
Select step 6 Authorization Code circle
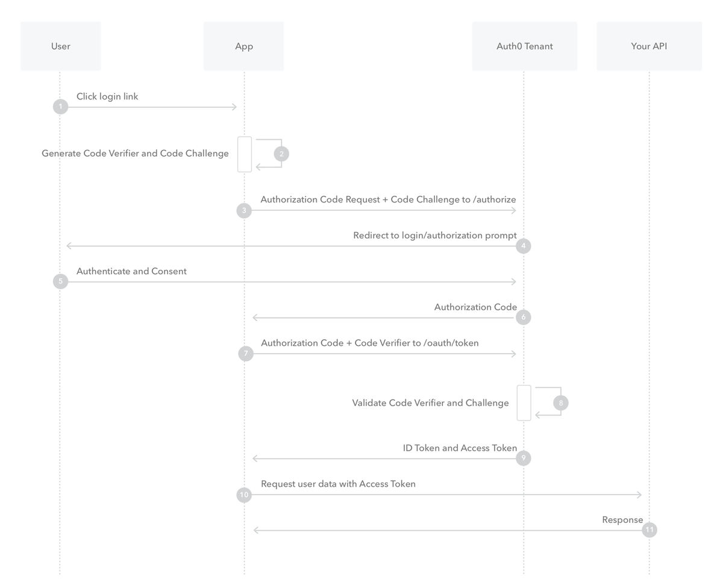524,317
